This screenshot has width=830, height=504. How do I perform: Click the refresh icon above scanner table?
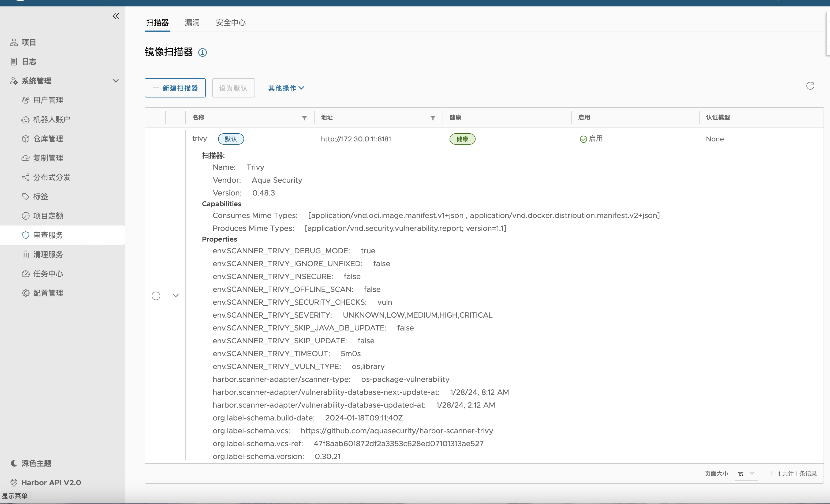[810, 86]
